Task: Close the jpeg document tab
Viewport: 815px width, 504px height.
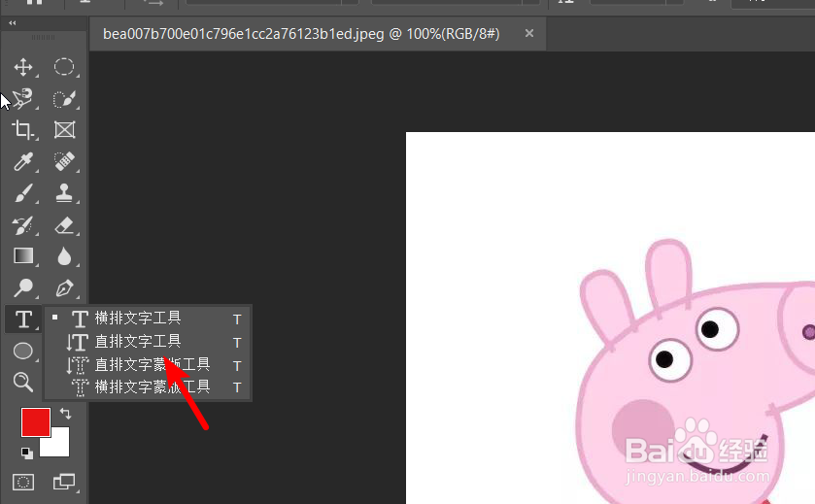Action: 529,33
